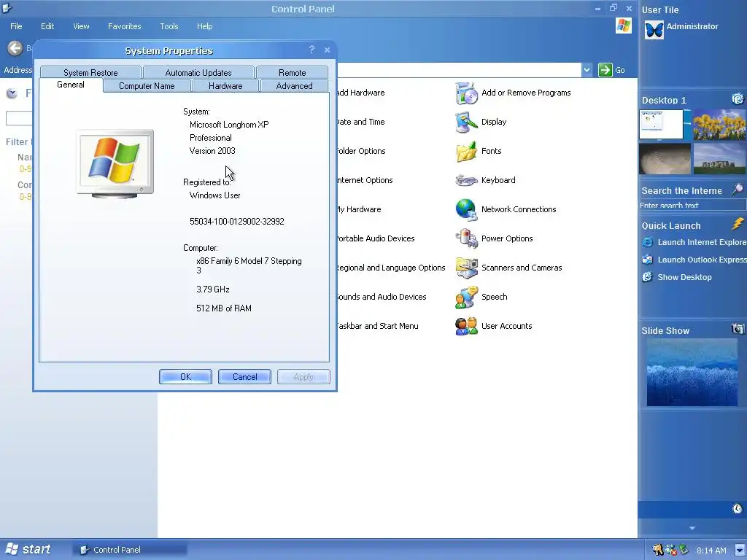Switch to the Automatic Updates tab

pyautogui.click(x=198, y=72)
